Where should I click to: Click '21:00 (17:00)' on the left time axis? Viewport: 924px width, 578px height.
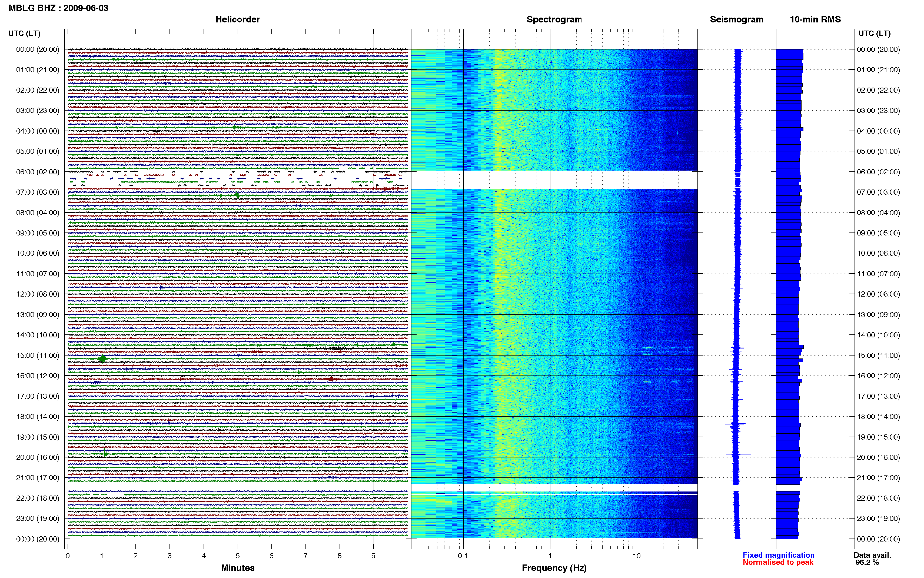point(38,477)
